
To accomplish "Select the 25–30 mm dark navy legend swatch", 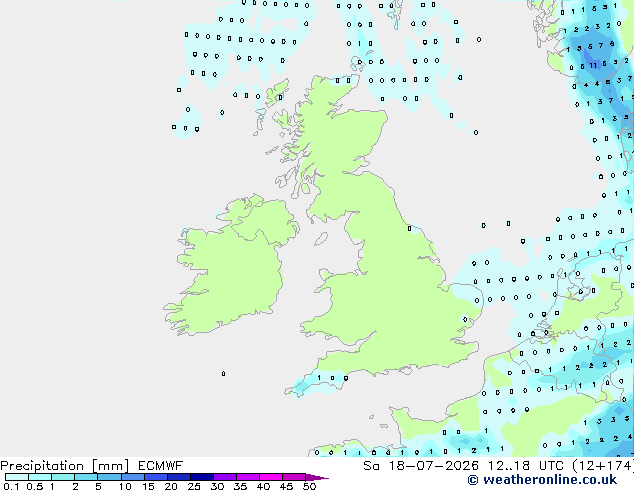I will (x=201, y=477).
